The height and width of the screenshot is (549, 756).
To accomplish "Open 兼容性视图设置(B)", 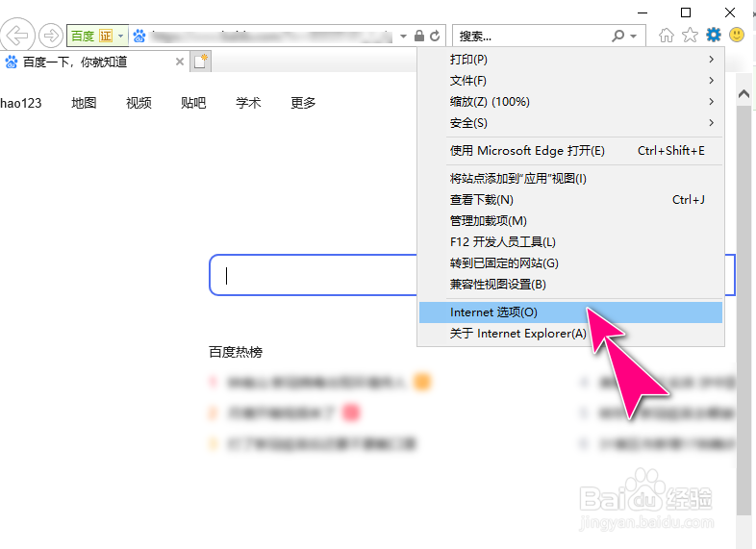I will tap(571, 285).
